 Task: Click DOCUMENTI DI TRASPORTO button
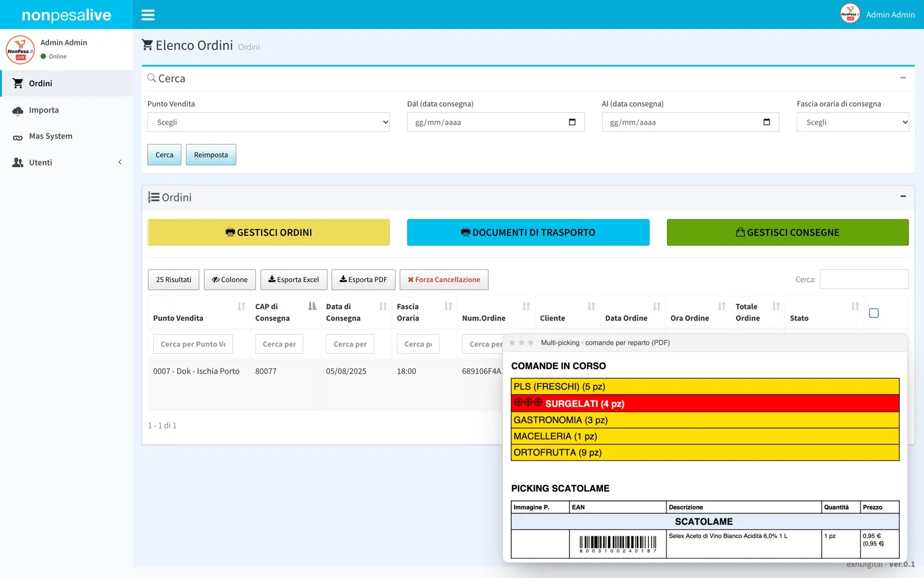pos(528,232)
